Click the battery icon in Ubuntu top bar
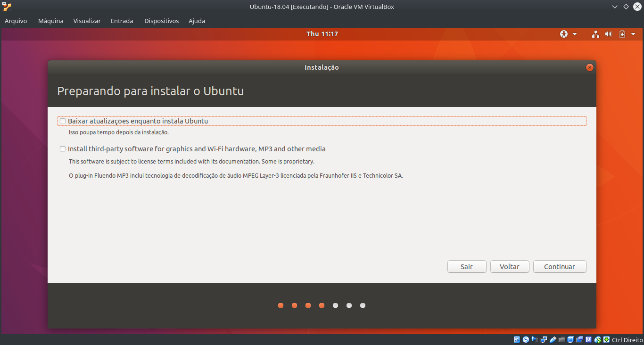644x345 pixels. click(x=622, y=34)
